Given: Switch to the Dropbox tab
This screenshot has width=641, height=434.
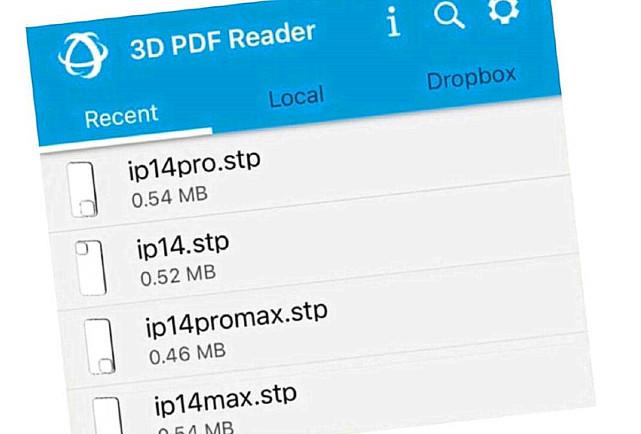Looking at the screenshot, I should tap(471, 78).
